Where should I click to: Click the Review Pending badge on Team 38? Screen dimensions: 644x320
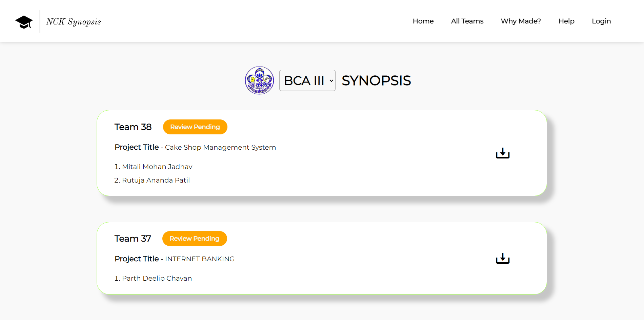195,127
